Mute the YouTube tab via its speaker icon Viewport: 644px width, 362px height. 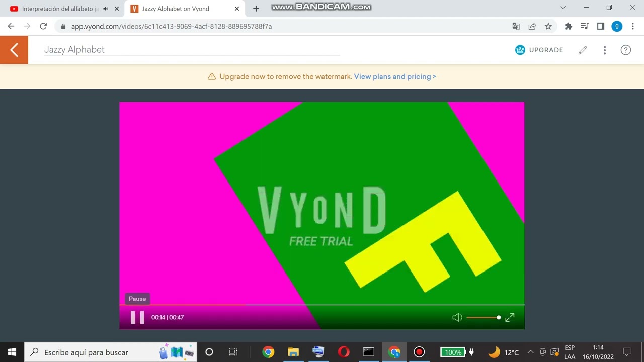106,9
